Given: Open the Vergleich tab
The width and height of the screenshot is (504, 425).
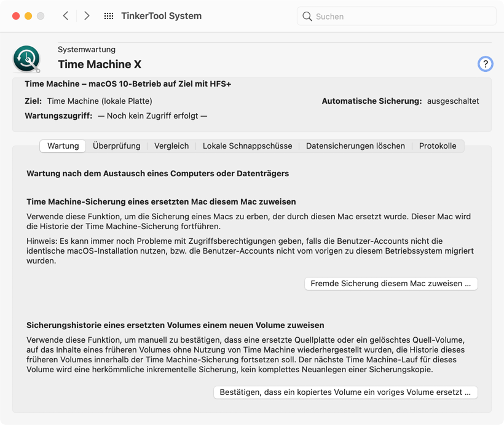Looking at the screenshot, I should pos(171,146).
